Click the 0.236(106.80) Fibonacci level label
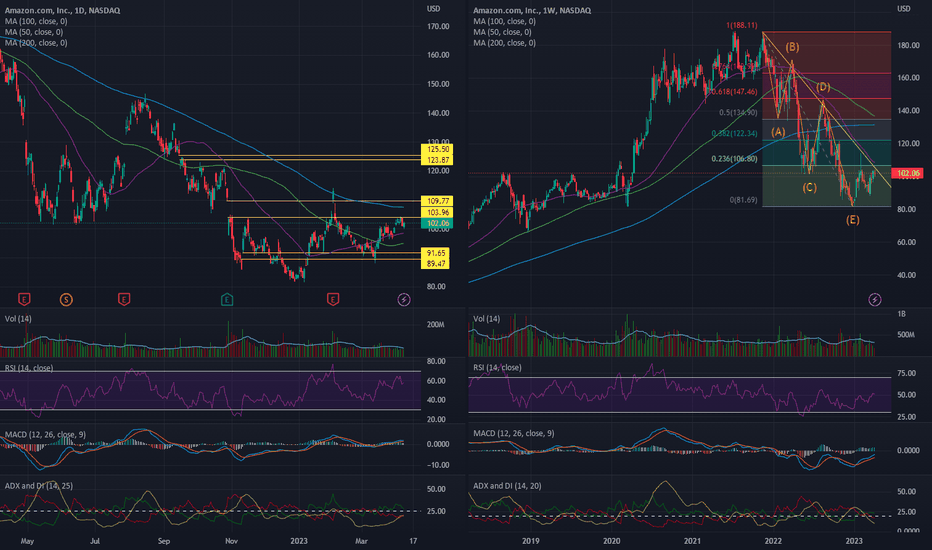The height and width of the screenshot is (550, 932). (x=735, y=159)
